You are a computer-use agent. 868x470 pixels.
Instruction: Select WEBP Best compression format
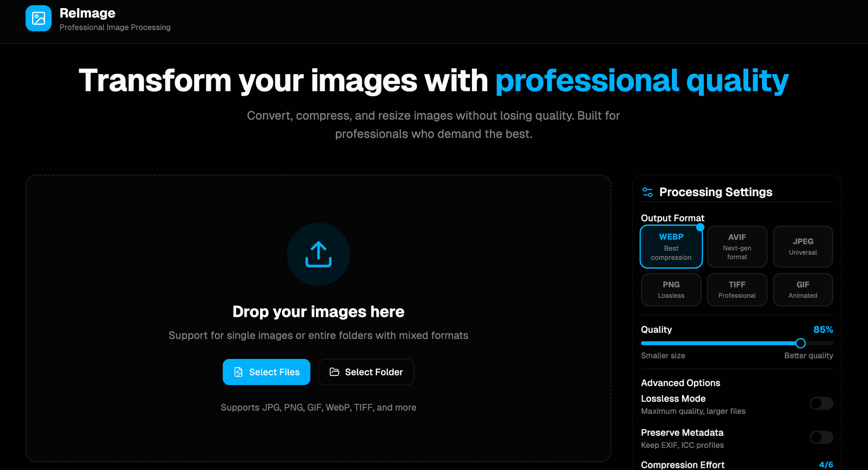(x=671, y=246)
